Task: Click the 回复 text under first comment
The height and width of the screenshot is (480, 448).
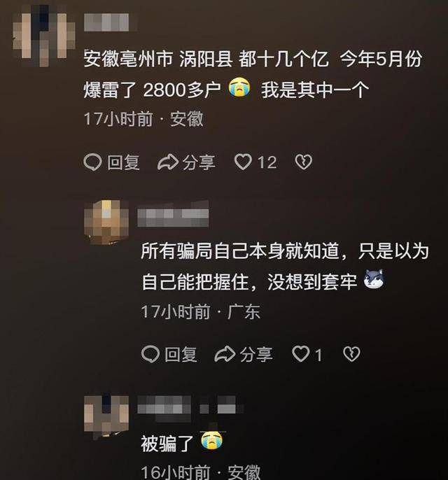Action: tap(124, 162)
